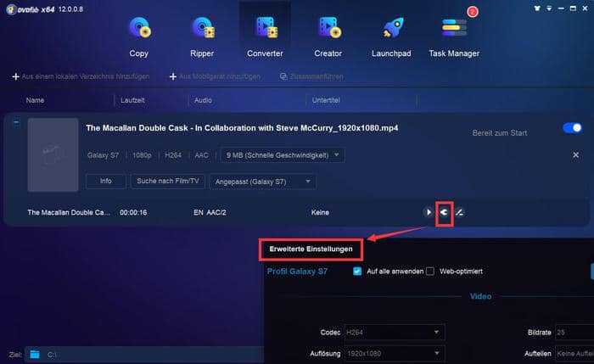Open the '9 MB (Schnelle Geschwindigkeit)' dropdown
Image resolution: width=594 pixels, height=364 pixels.
[283, 155]
